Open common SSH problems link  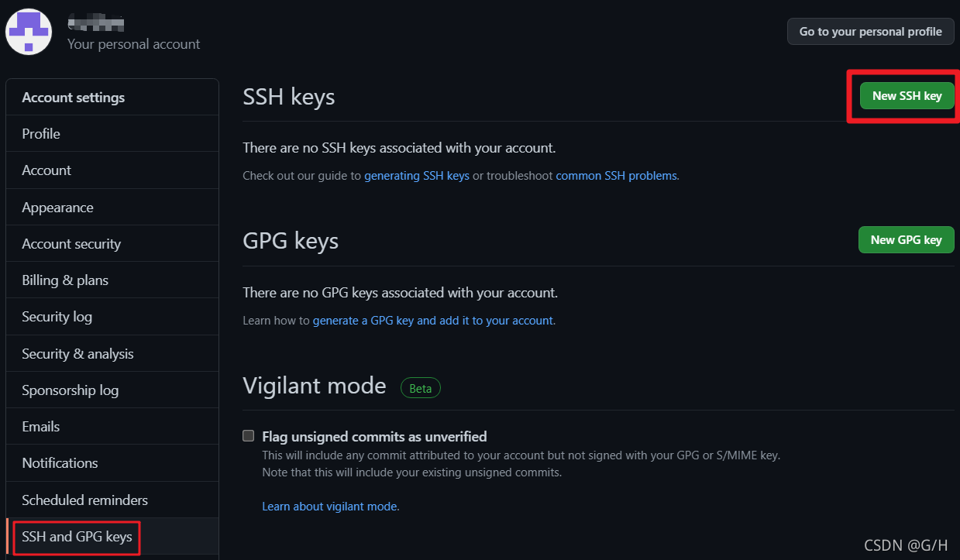(x=617, y=176)
